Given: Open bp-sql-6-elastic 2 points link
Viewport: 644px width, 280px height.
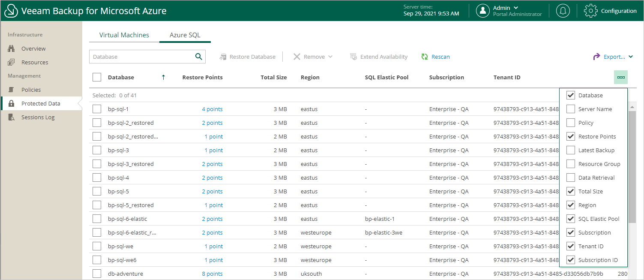Looking at the screenshot, I should [x=213, y=219].
